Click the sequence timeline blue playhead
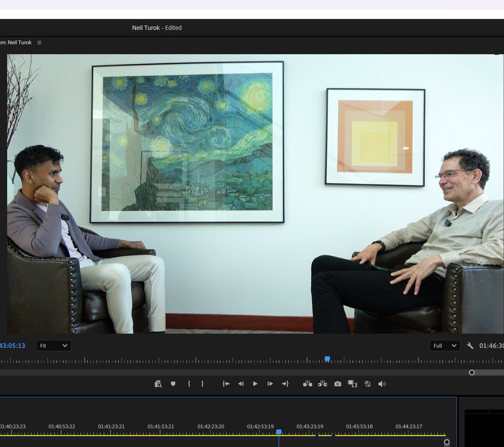504x447 pixels. tap(278, 432)
